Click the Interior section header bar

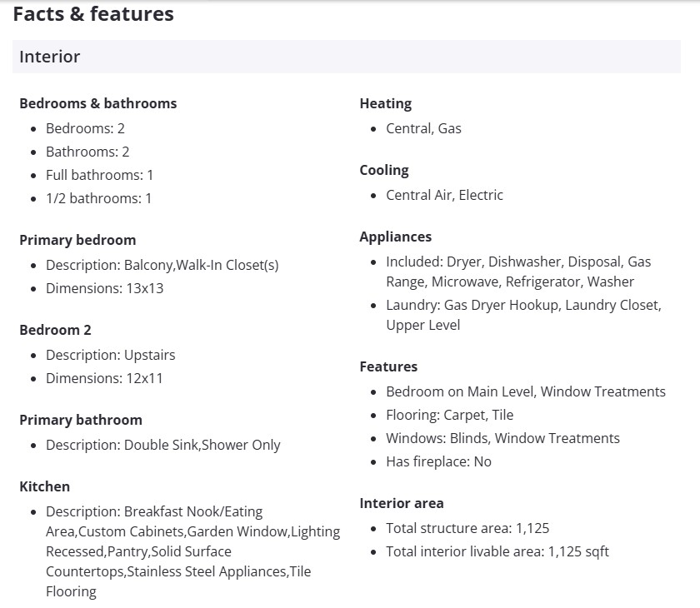point(346,57)
